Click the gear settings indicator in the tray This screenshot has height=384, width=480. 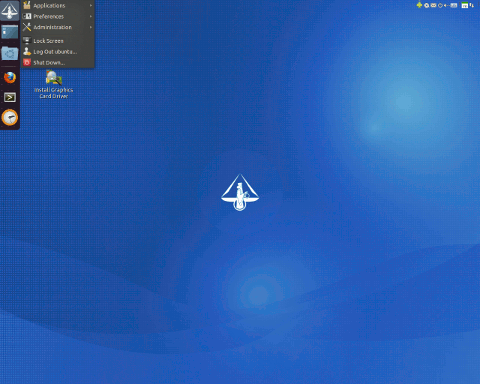coord(426,5)
